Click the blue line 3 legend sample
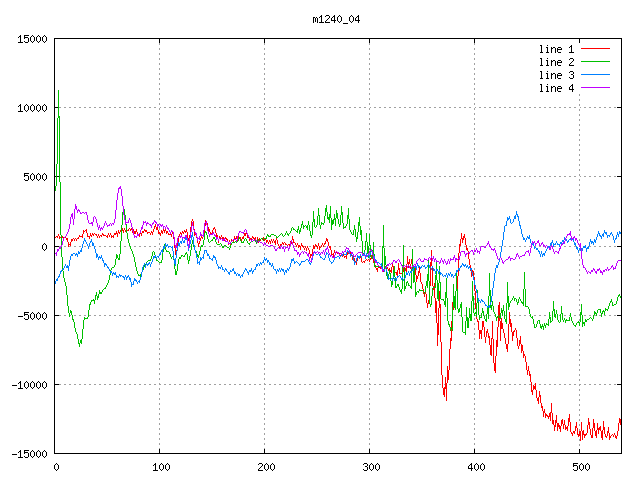This screenshot has height=480, width=640. [x=595, y=75]
